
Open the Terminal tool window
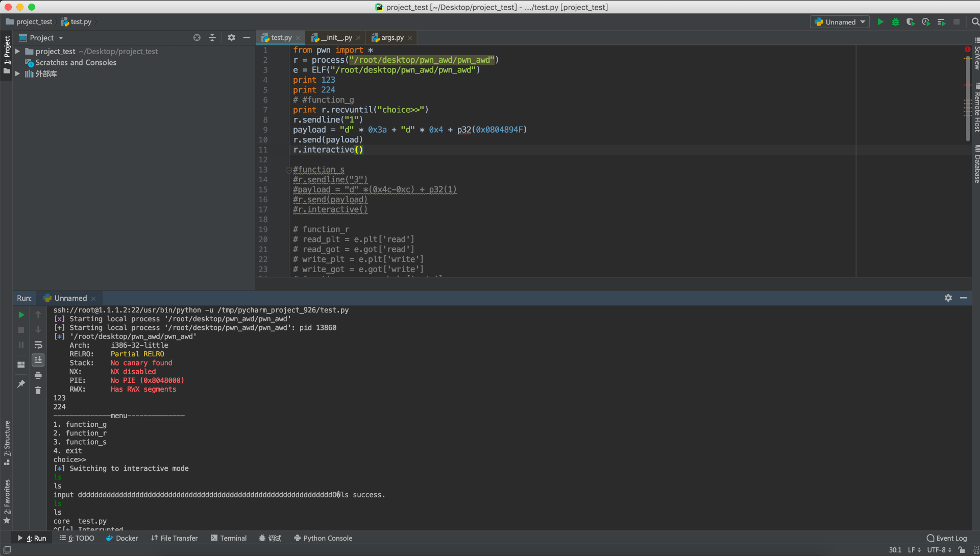[228, 538]
